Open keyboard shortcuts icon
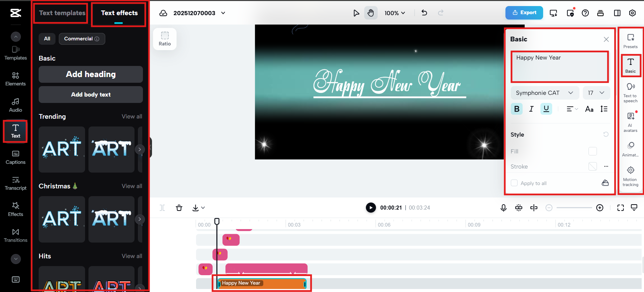This screenshot has width=644, height=292. (x=15, y=279)
